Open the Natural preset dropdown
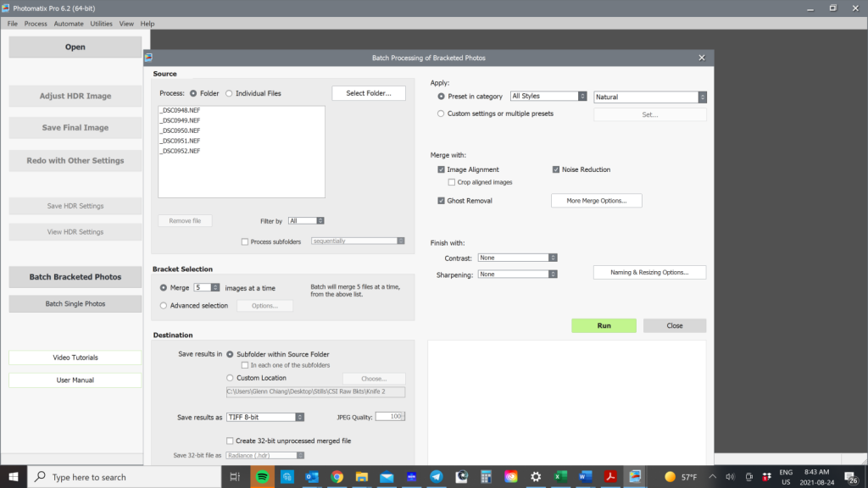The width and height of the screenshot is (868, 488). [x=650, y=97]
